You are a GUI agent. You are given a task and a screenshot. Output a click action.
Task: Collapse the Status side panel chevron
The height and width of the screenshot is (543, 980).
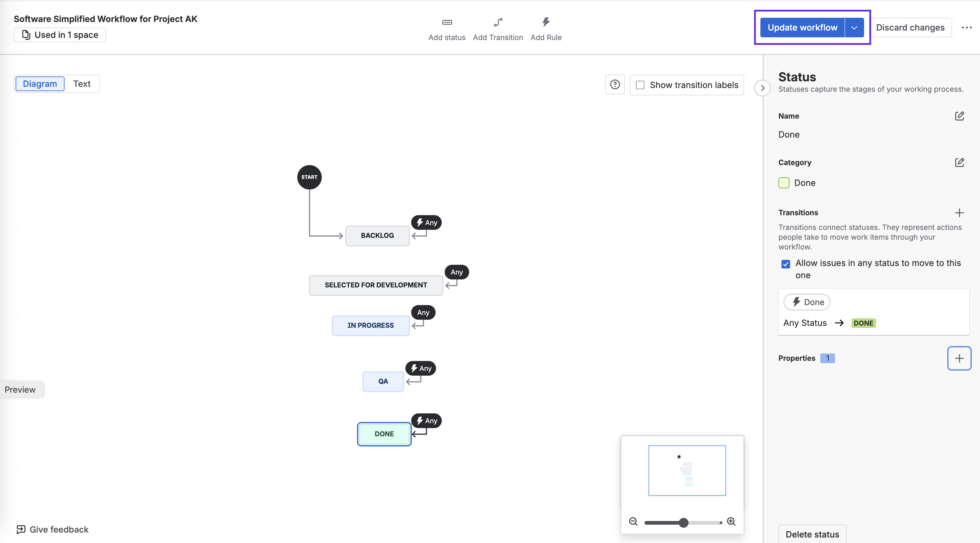[763, 88]
